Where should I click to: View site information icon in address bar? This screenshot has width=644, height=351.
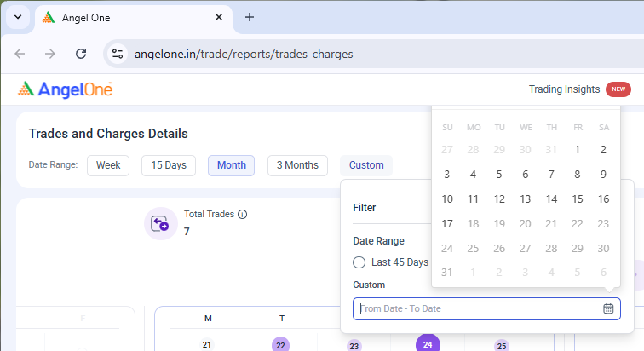[118, 54]
